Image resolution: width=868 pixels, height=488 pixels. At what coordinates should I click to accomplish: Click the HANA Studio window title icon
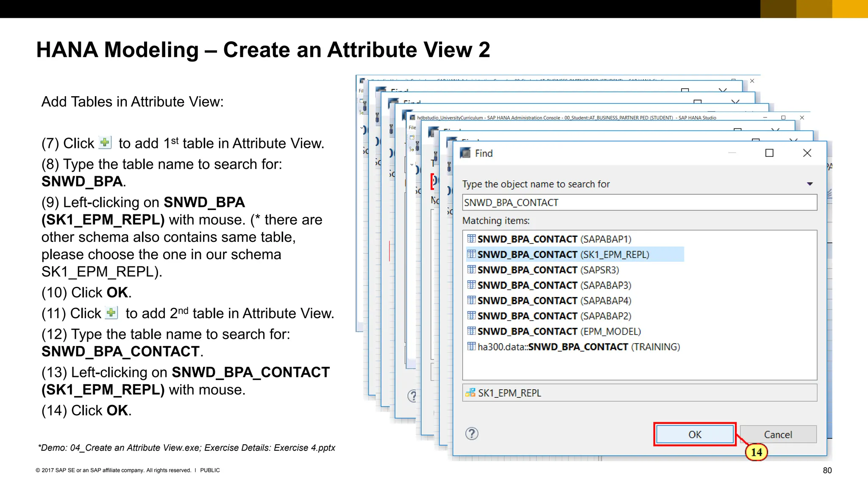coord(412,118)
